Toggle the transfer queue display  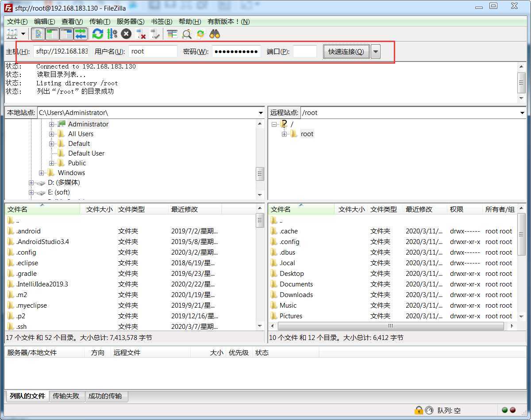click(x=81, y=34)
